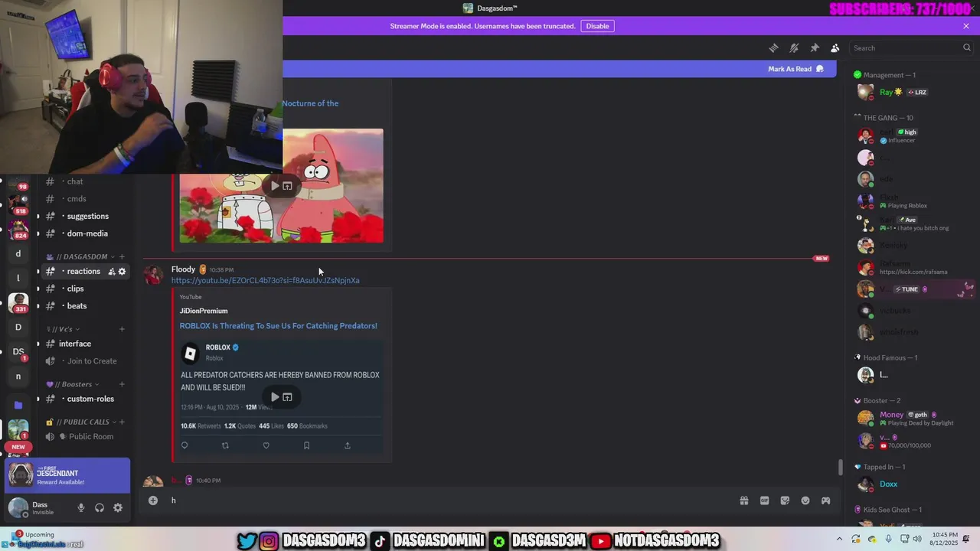
Task: Open the Threads icon in channel header
Action: click(x=773, y=47)
